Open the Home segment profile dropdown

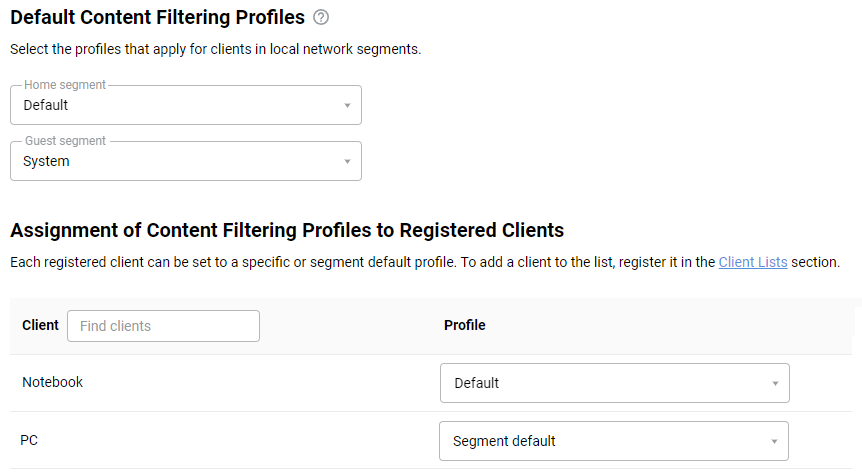click(185, 105)
